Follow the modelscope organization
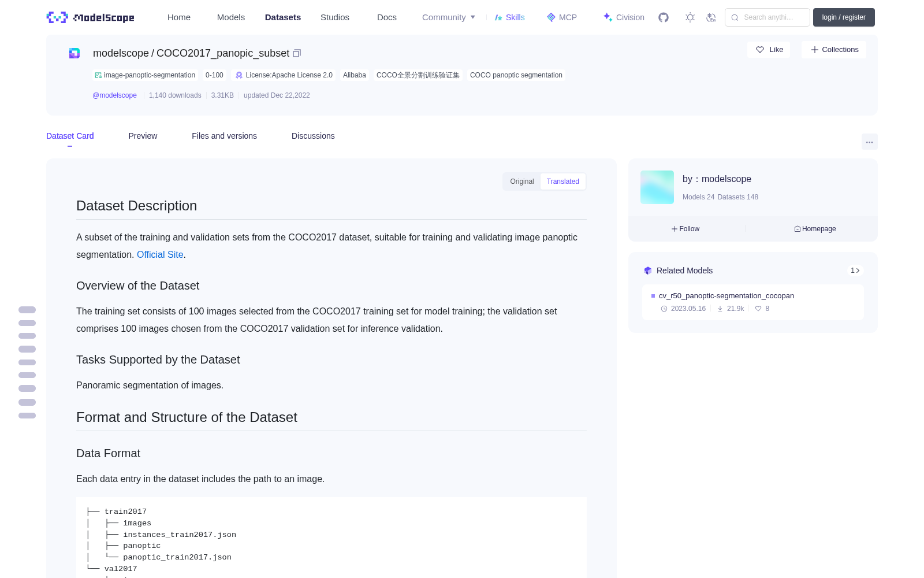Viewport: 924px width, 578px height. click(685, 229)
